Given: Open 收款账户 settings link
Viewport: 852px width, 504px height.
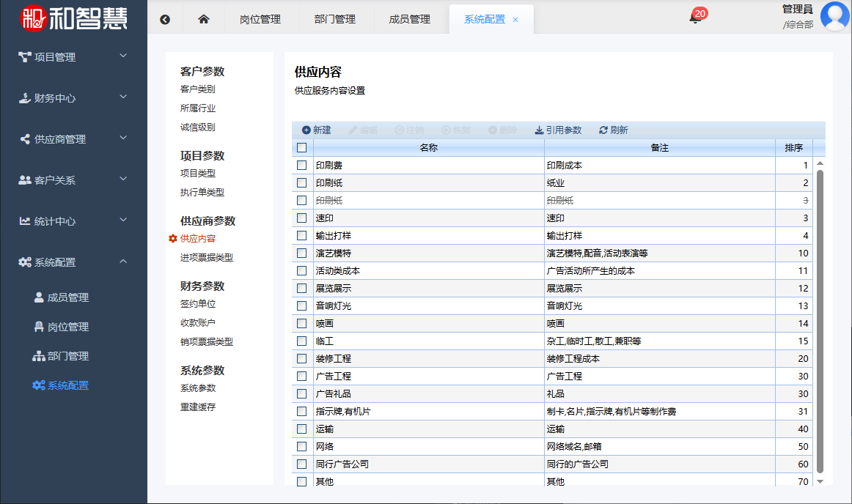Looking at the screenshot, I should coord(198,322).
